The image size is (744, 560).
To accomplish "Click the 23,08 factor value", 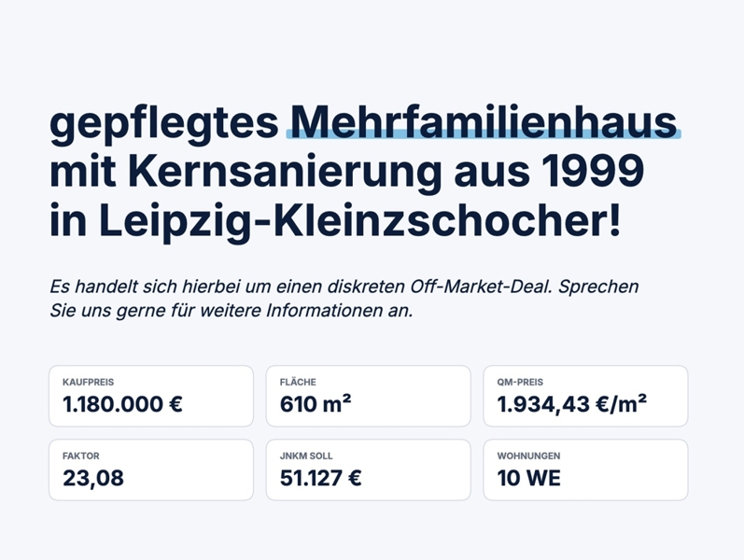I will [93, 479].
